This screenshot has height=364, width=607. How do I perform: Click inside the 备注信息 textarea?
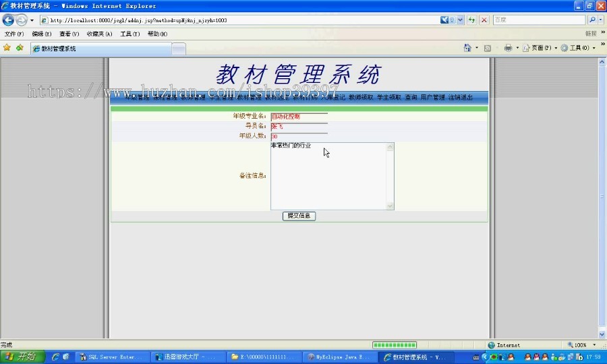328,176
